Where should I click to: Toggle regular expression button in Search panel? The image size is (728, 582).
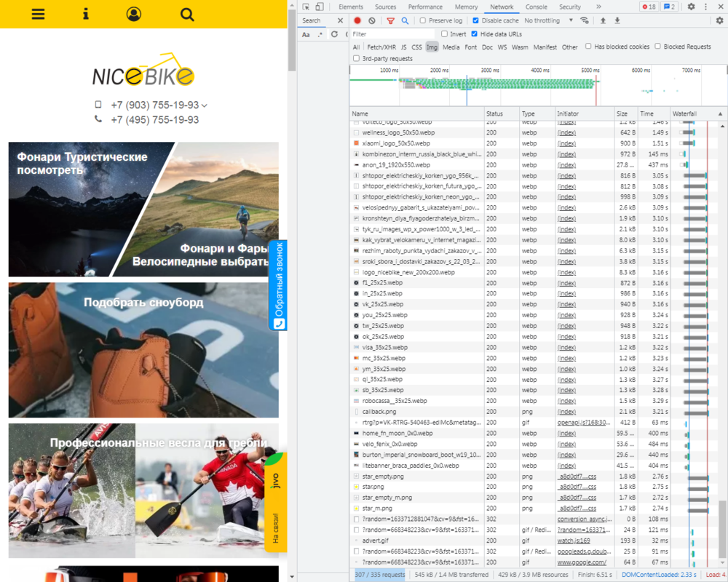(x=320, y=34)
